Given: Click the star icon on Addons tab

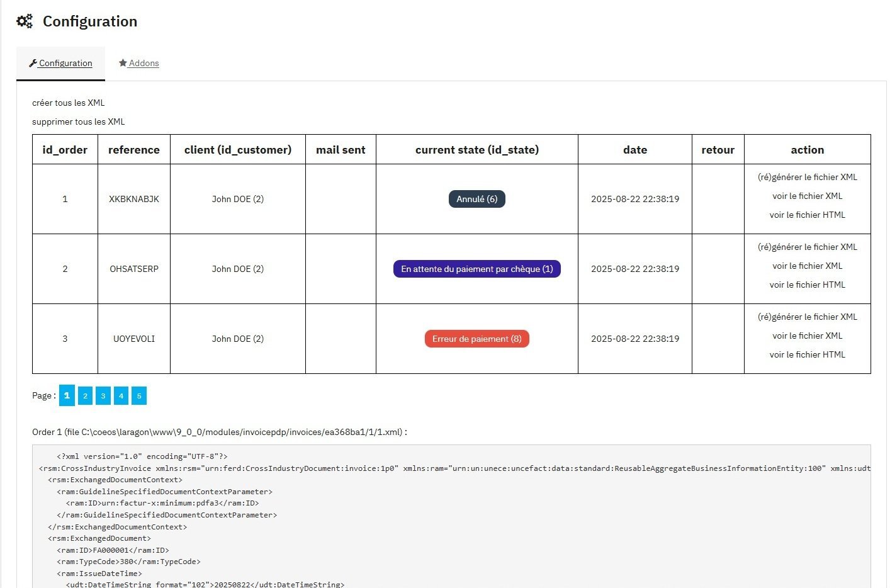Looking at the screenshot, I should click(x=123, y=63).
